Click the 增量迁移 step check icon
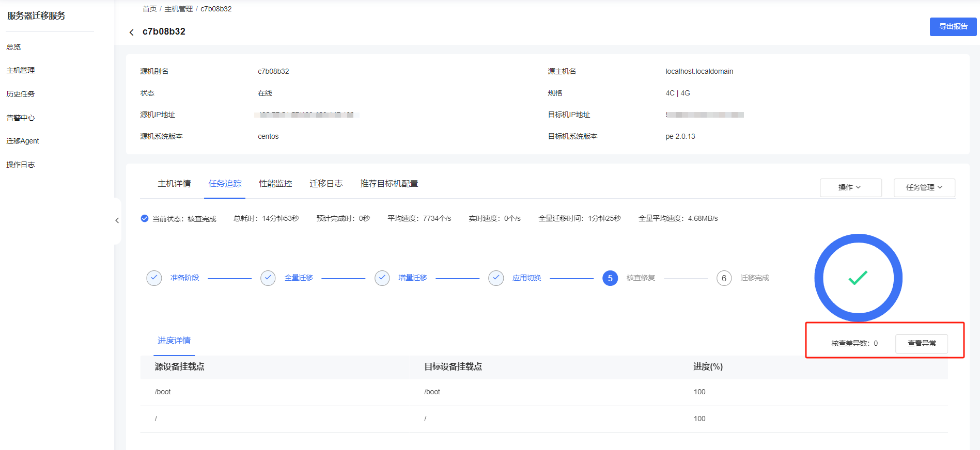Image resolution: width=980 pixels, height=450 pixels. (382, 278)
